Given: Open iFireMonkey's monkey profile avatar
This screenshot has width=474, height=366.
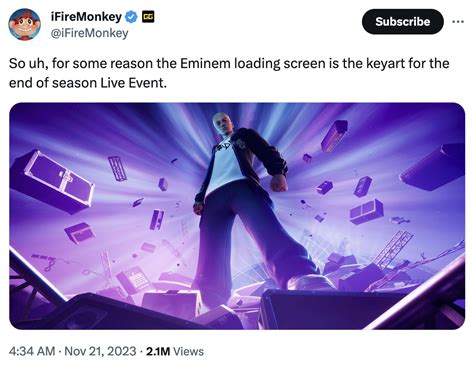Looking at the screenshot, I should pos(24,24).
